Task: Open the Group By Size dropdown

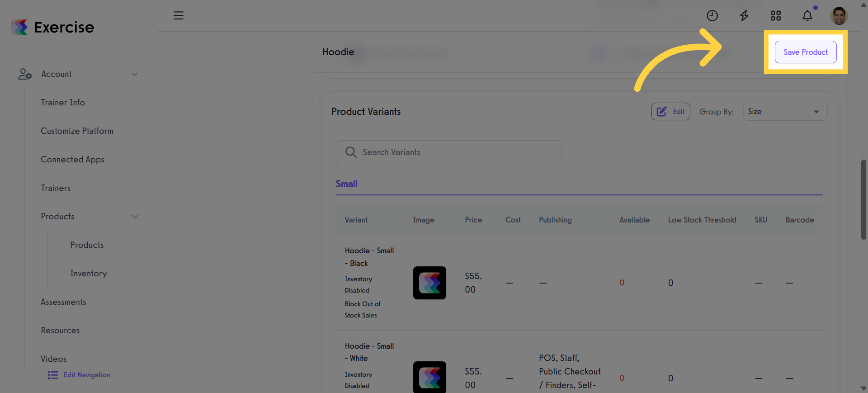Action: pyautogui.click(x=785, y=112)
